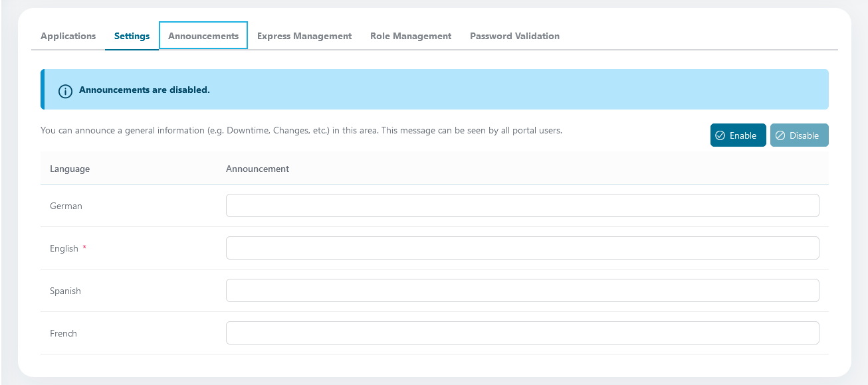Screen dimensions: 868x385
Task: Click the 'Announcements are disabled.' banner text
Action: tap(144, 90)
